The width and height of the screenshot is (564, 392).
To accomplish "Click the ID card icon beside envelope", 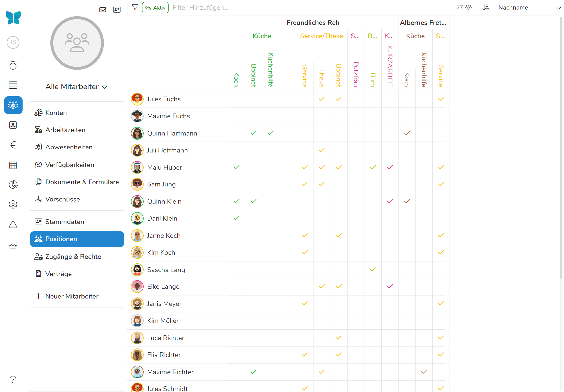I will coord(117,10).
